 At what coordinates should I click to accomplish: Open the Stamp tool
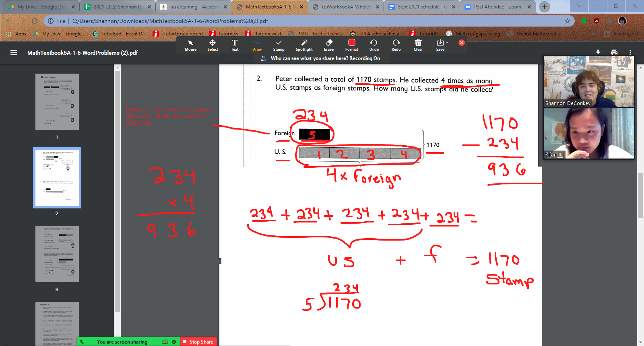point(279,45)
